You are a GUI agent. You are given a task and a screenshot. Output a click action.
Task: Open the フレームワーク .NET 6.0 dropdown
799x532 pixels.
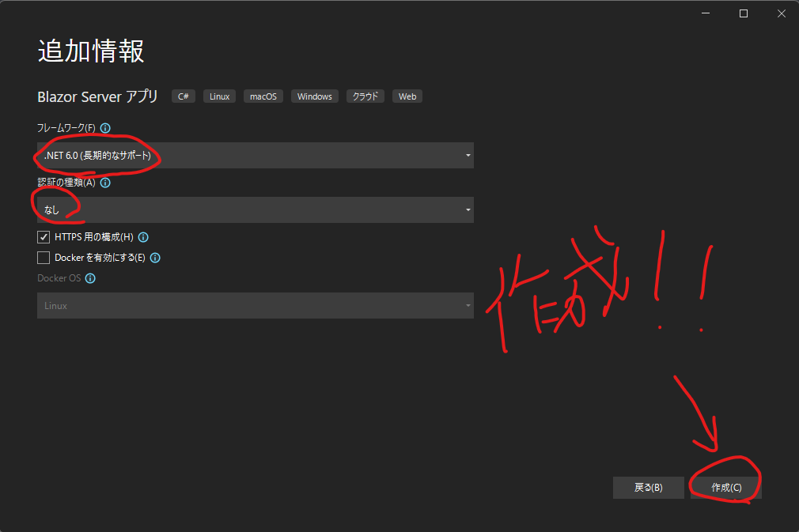coord(256,155)
